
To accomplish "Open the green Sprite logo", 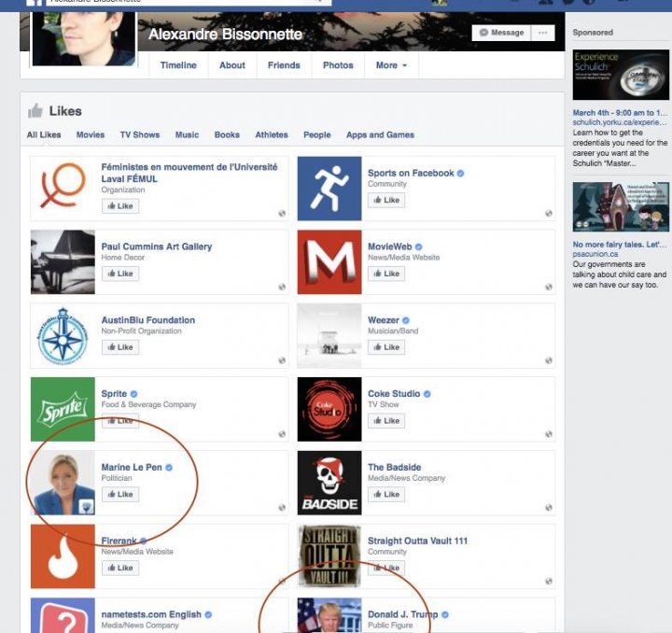I will pos(63,409).
